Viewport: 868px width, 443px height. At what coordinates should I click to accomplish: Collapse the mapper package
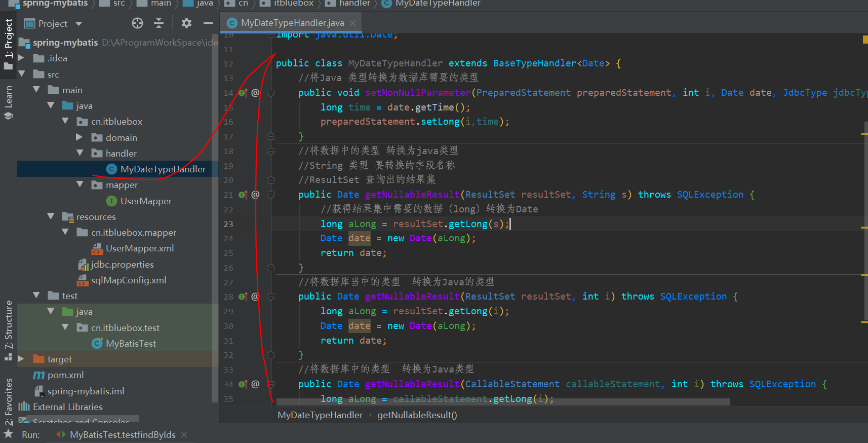pos(80,184)
